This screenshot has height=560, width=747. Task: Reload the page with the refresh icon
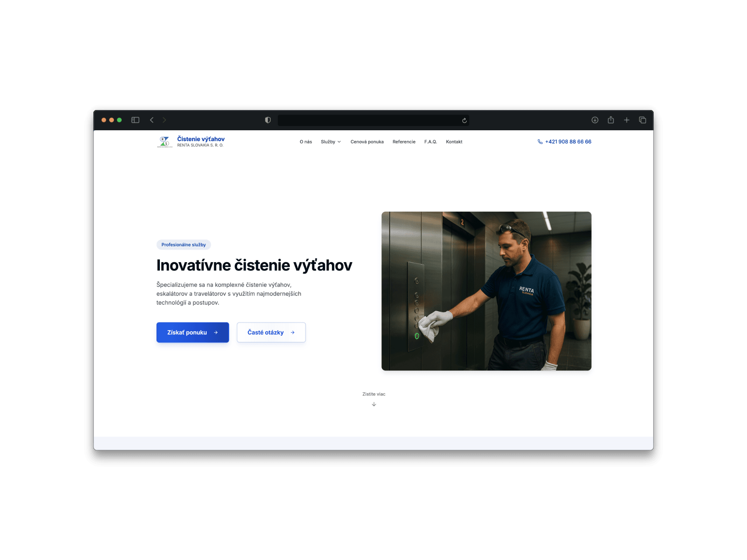(x=464, y=121)
